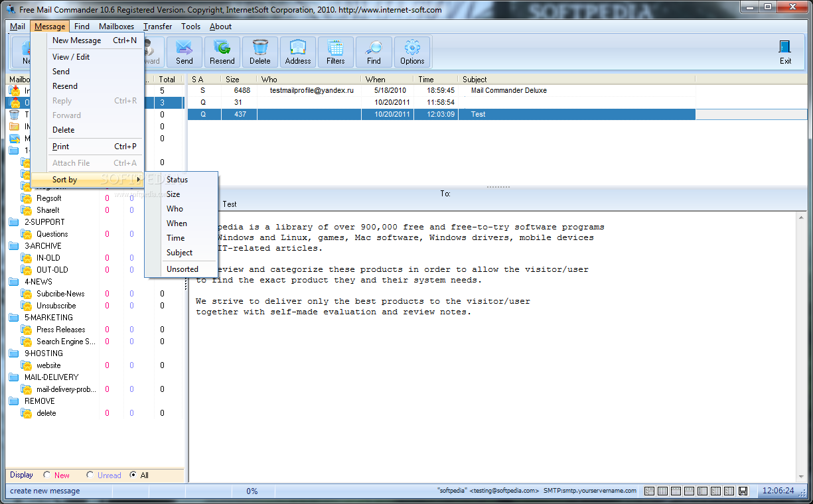Select the Mail Commander Deluxe message row
The image size is (813, 504).
441,90
